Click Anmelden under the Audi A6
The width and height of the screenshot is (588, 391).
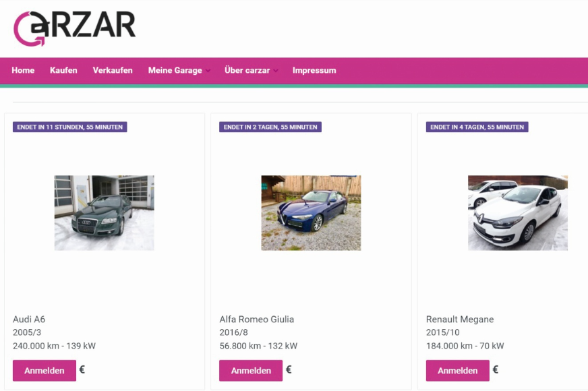tap(45, 370)
